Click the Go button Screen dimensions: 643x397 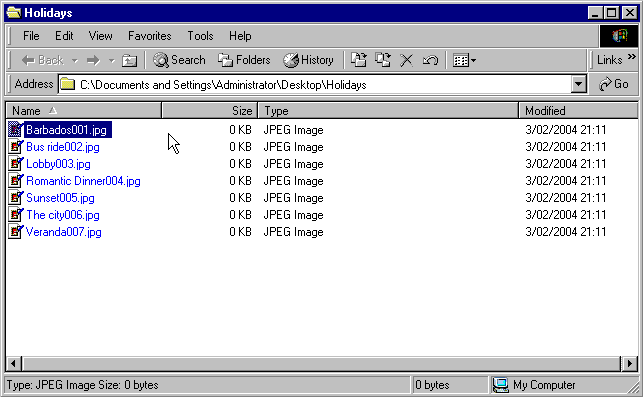pos(613,84)
